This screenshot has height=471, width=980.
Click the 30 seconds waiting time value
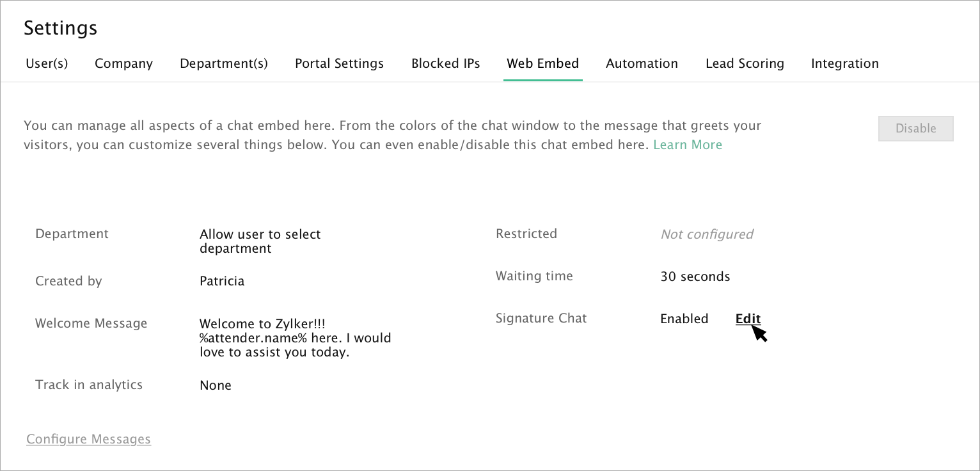695,277
